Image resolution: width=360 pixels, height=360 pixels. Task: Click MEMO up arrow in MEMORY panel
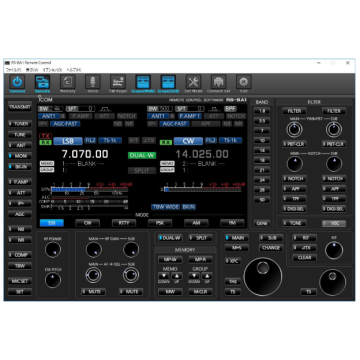coord(177,276)
